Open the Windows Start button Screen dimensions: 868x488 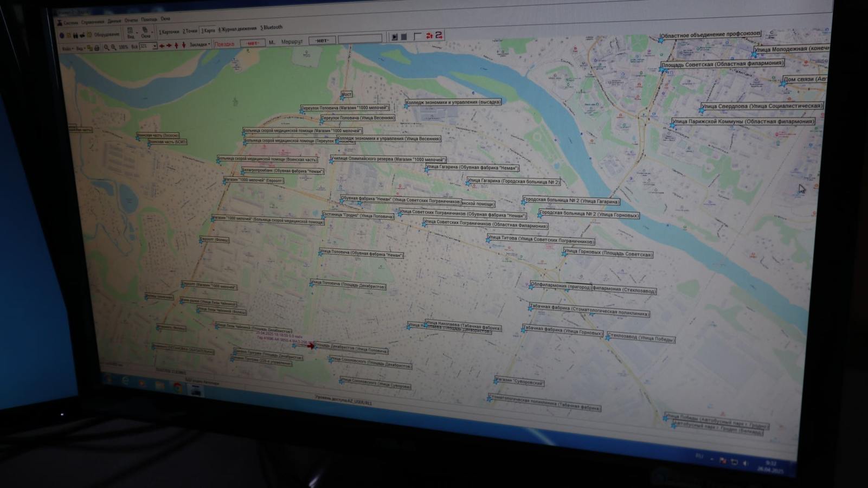tap(108, 380)
